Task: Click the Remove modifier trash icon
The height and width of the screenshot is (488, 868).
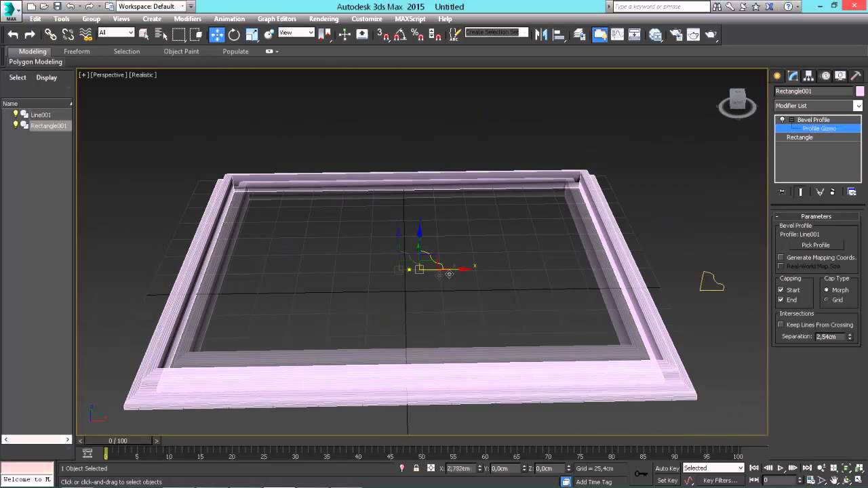Action: [x=833, y=192]
